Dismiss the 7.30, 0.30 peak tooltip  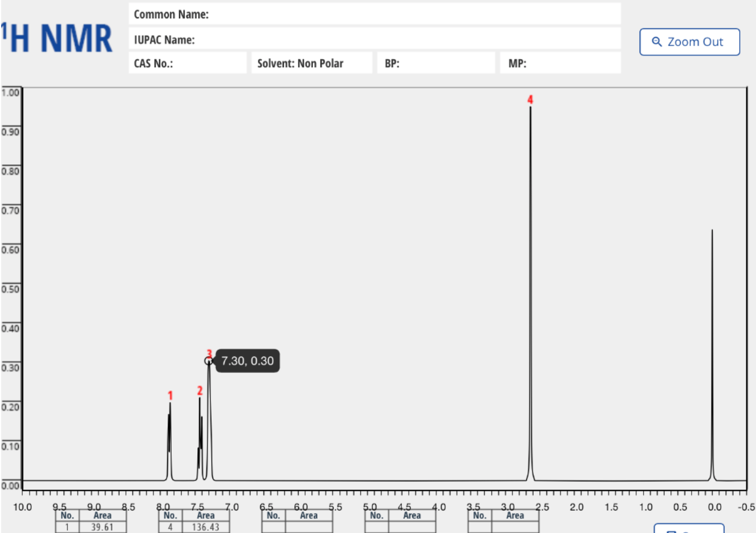pos(247,361)
